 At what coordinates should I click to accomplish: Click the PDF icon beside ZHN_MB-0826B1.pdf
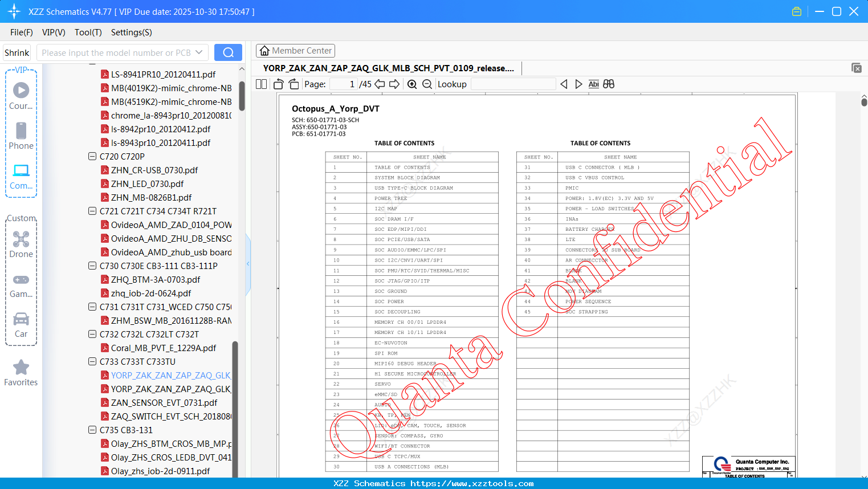[105, 197]
